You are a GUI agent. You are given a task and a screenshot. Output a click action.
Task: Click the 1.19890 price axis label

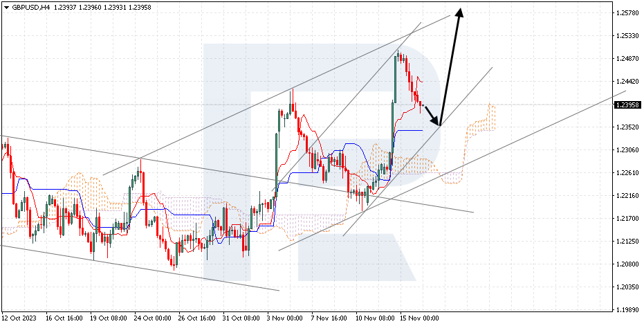pos(627,309)
